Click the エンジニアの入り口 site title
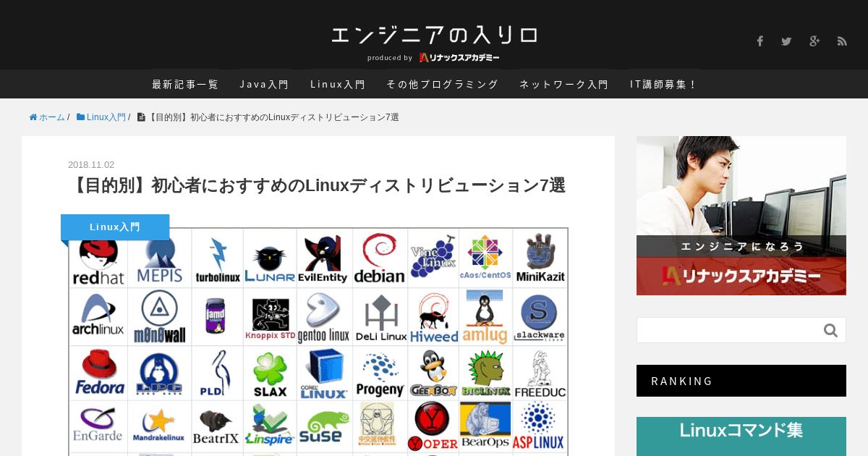 coord(434,34)
